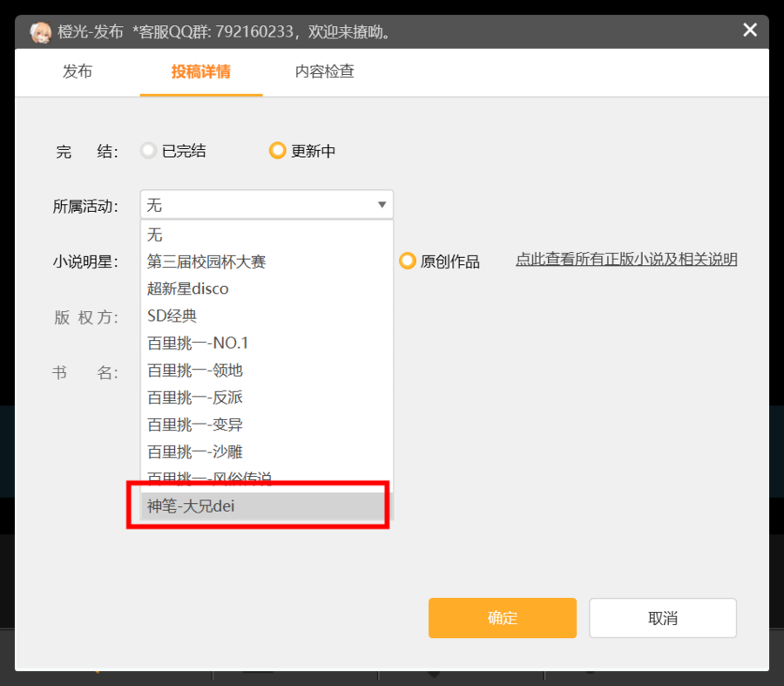Click the 橙光 avatar icon in title bar

[x=40, y=32]
